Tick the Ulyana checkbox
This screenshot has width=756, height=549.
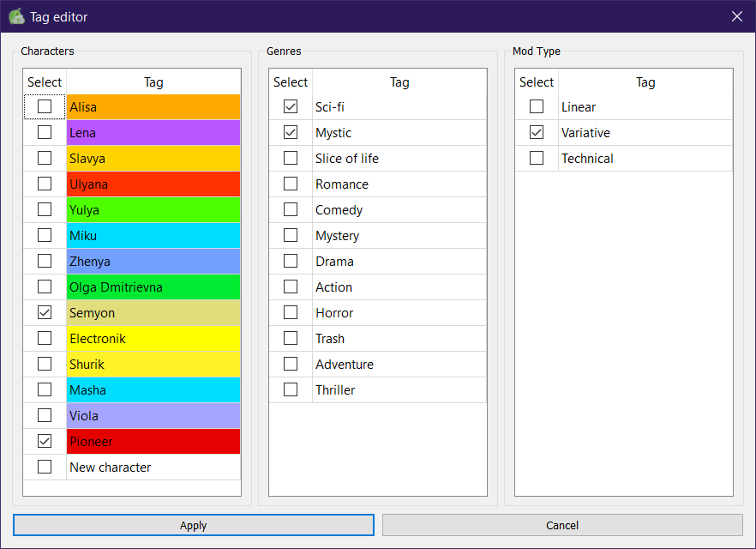click(x=45, y=184)
